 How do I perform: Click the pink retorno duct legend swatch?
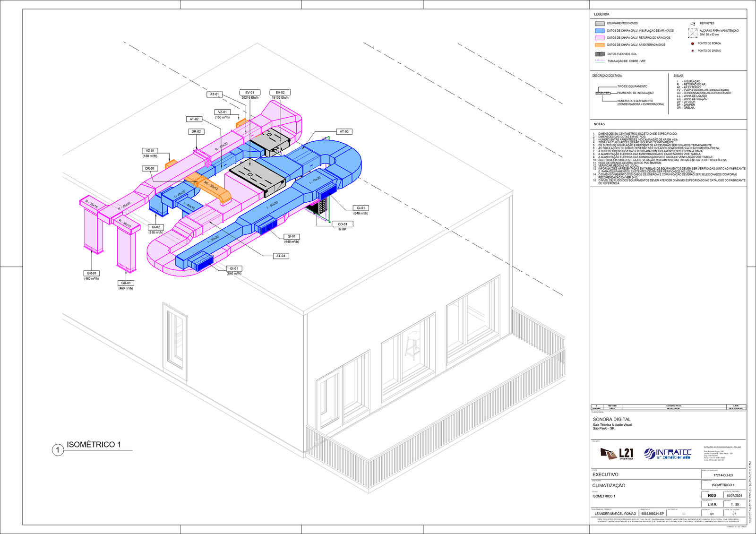click(x=600, y=38)
